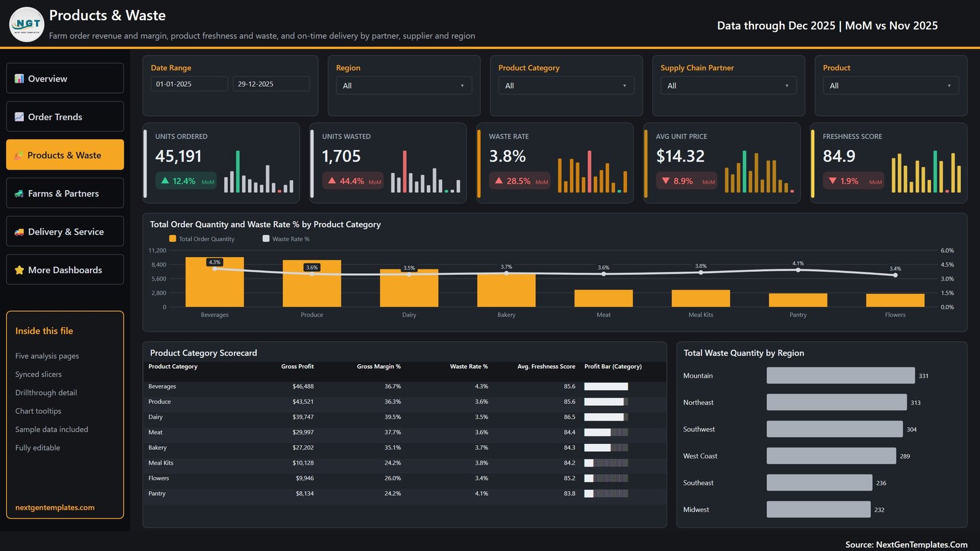
Task: Select the Southwest region waste bar
Action: (835, 429)
